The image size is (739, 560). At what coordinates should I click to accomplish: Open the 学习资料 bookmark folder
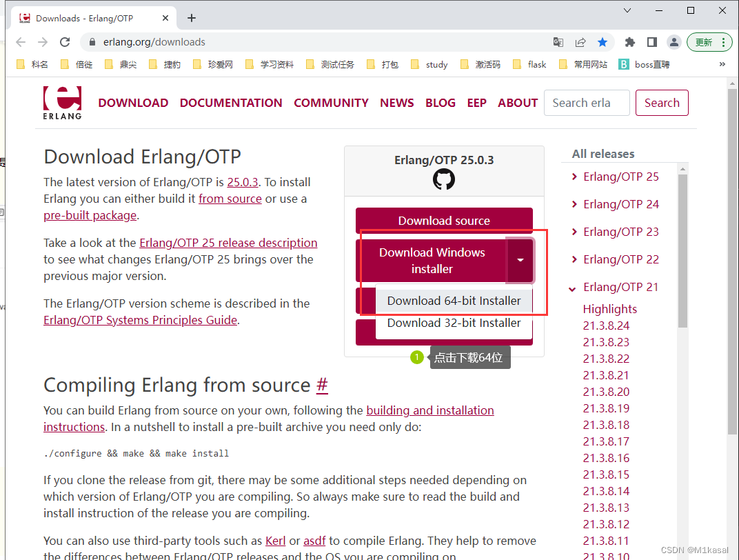[x=270, y=64]
